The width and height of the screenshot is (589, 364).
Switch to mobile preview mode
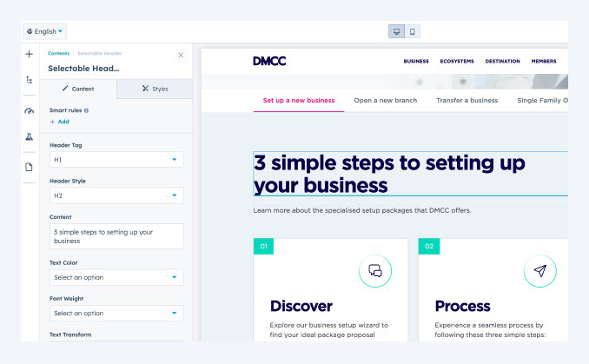click(x=412, y=31)
